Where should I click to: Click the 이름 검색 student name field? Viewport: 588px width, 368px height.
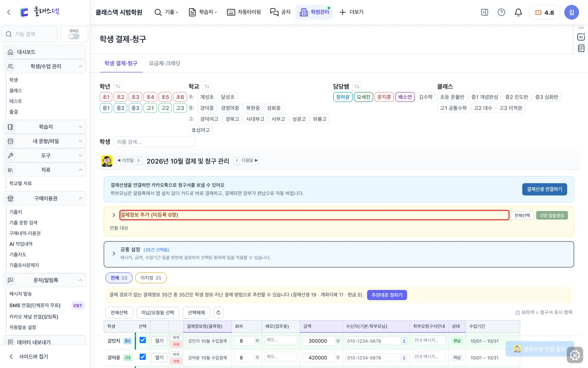coord(154,142)
